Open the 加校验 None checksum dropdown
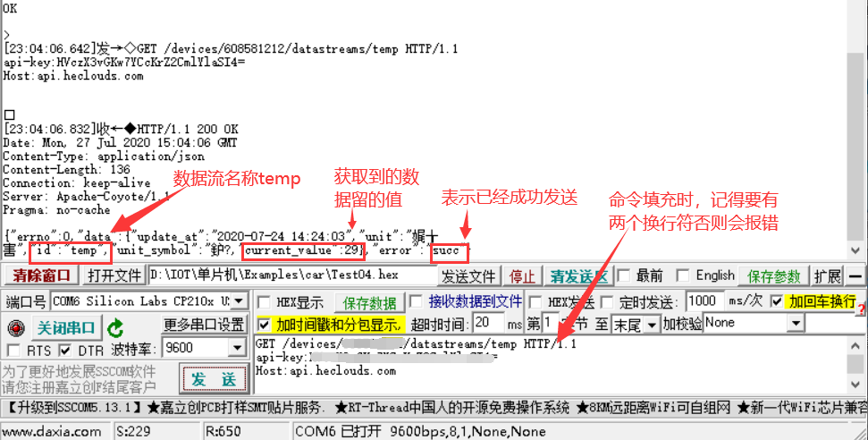The height and width of the screenshot is (440, 868). [796, 323]
